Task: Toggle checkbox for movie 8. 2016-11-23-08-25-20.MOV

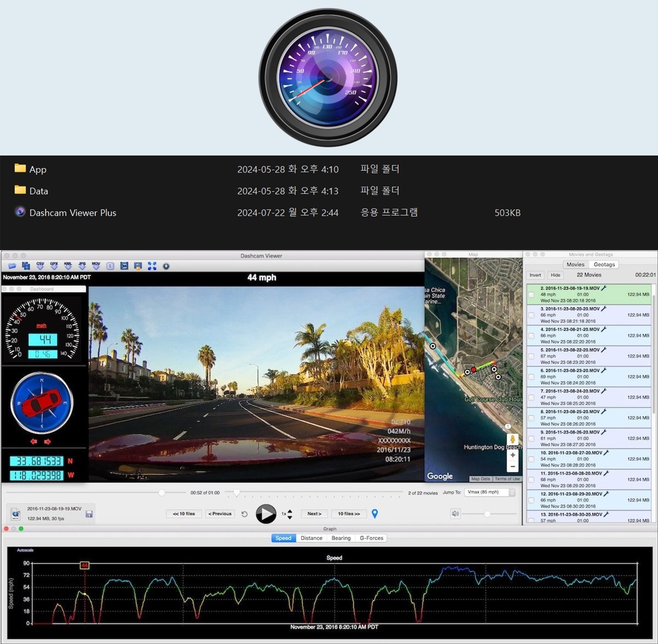Action: pos(531,418)
